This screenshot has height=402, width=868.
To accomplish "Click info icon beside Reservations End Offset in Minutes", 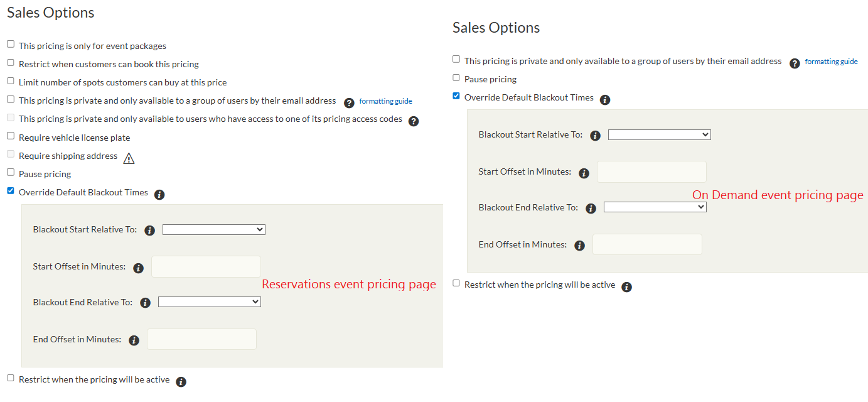I will [x=134, y=340].
